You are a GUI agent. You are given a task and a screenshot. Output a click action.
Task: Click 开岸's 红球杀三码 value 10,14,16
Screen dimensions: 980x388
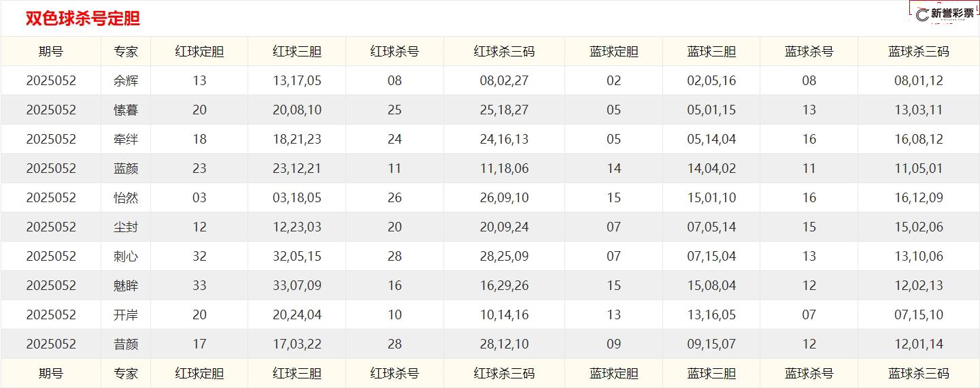click(504, 314)
